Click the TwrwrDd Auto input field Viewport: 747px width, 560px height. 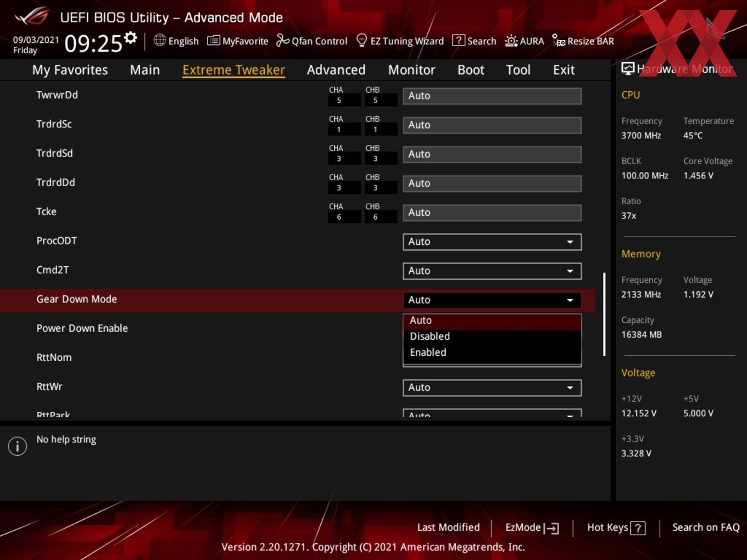point(492,96)
